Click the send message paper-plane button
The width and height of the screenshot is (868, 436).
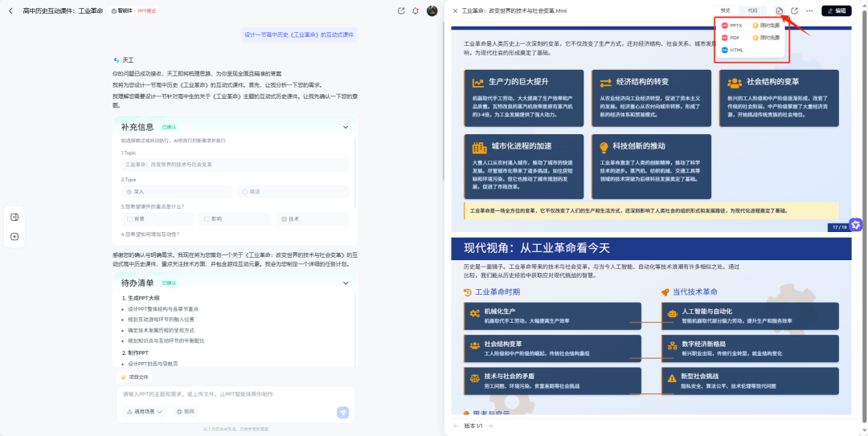click(343, 412)
